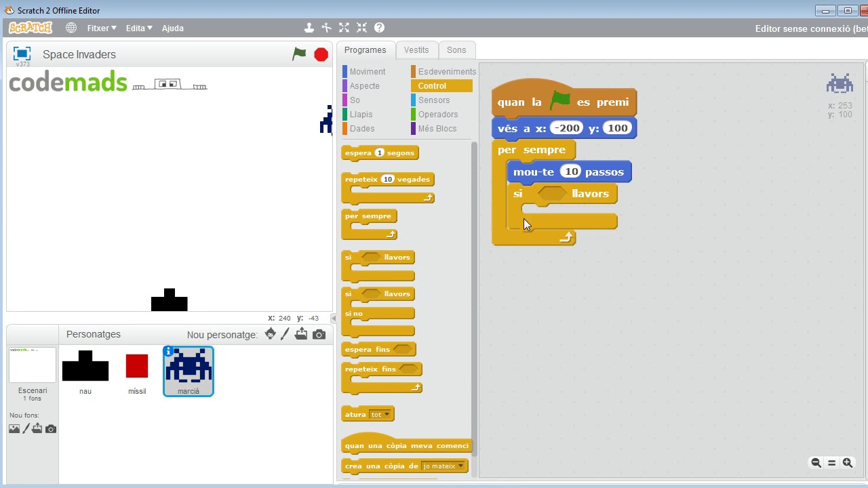
Task: Select the shrink sprite tool
Action: click(x=361, y=28)
